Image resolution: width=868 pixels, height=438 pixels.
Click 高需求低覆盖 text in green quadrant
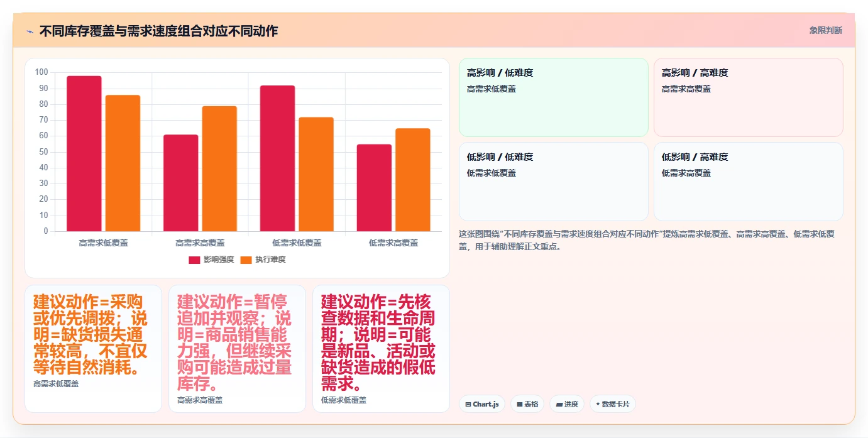[492, 89]
